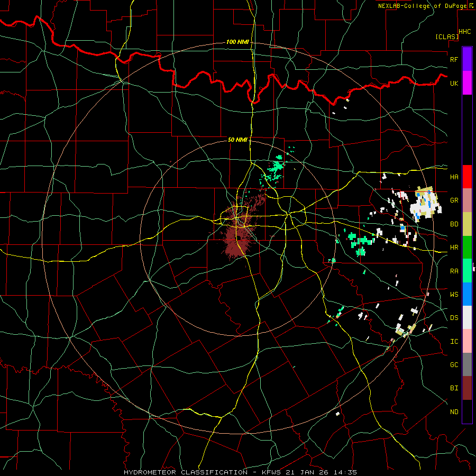
Task: Click the 100 NMI range ring label
Action: (x=237, y=42)
